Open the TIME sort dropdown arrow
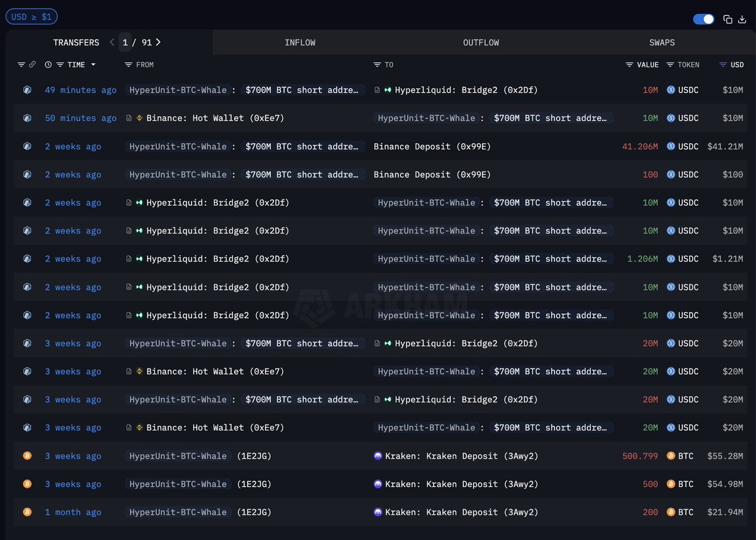Image resolution: width=756 pixels, height=540 pixels. tap(93, 65)
